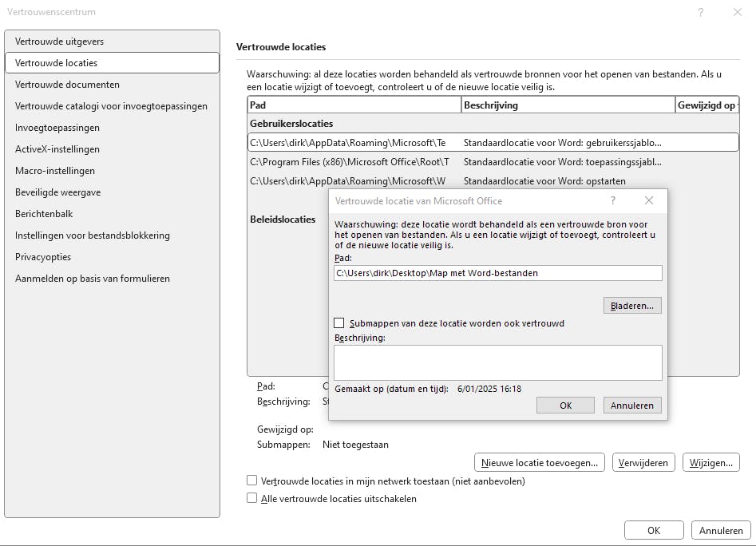Image resolution: width=756 pixels, height=546 pixels.
Task: Sort by the Pad column header
Action: pos(354,105)
